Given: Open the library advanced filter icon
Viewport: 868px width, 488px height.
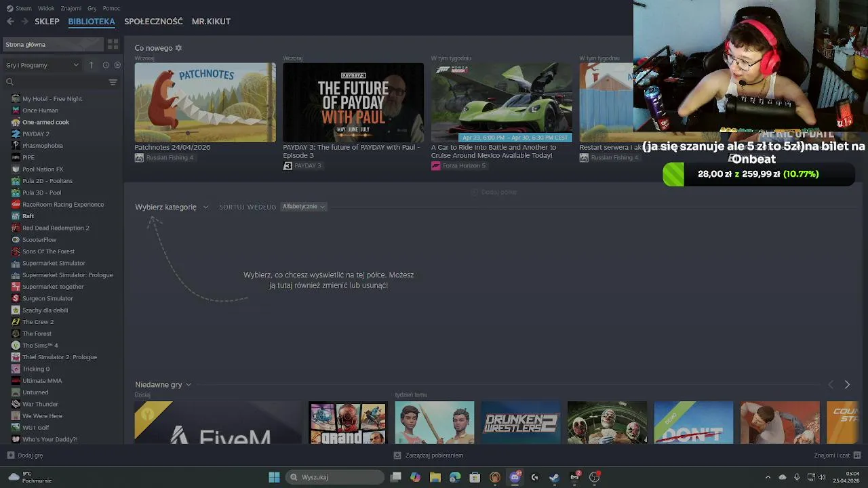Looking at the screenshot, I should pyautogui.click(x=113, y=82).
